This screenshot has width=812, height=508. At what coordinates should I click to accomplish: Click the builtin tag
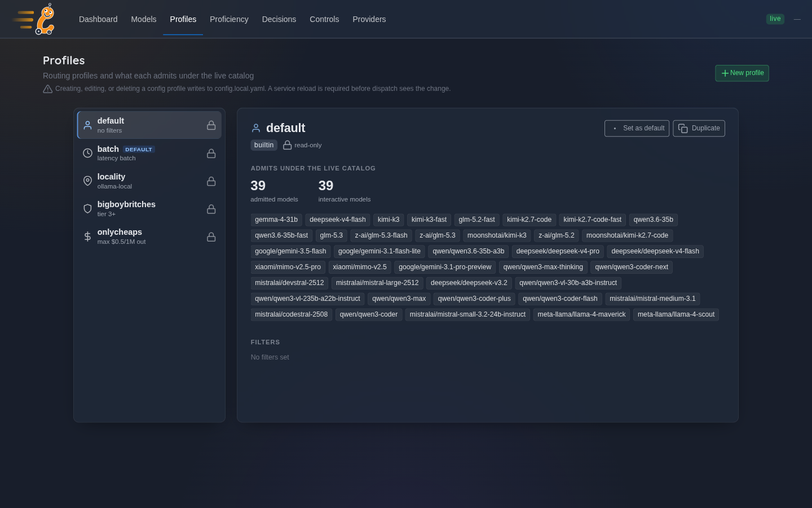(x=264, y=145)
